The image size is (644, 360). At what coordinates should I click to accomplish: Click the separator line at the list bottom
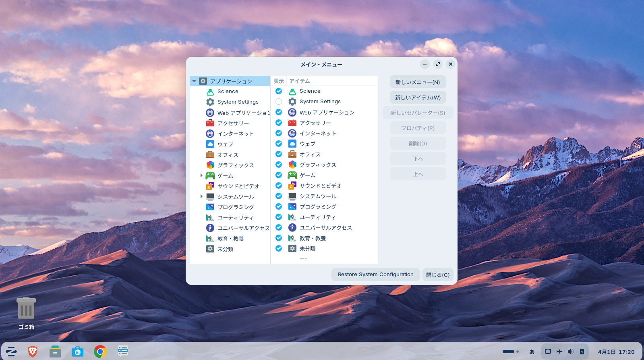click(x=303, y=258)
